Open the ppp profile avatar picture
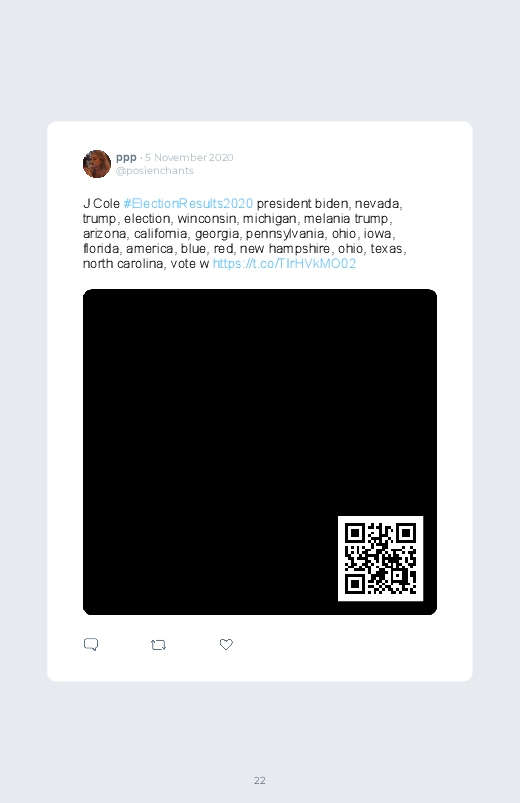This screenshot has height=803, width=520. [97, 164]
